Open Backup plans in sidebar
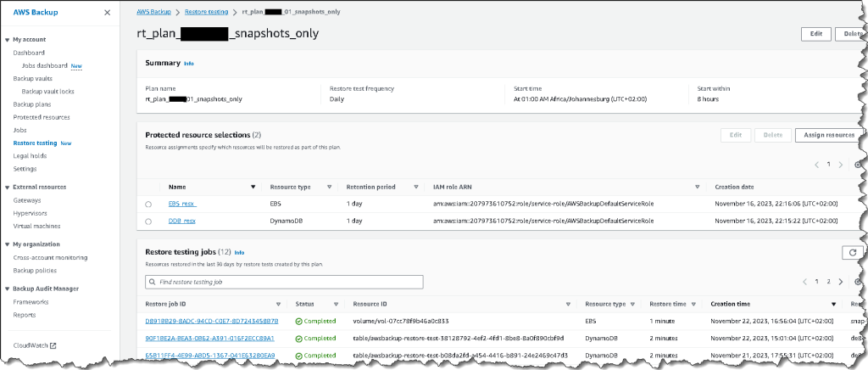This screenshot has width=868, height=370. (x=32, y=104)
